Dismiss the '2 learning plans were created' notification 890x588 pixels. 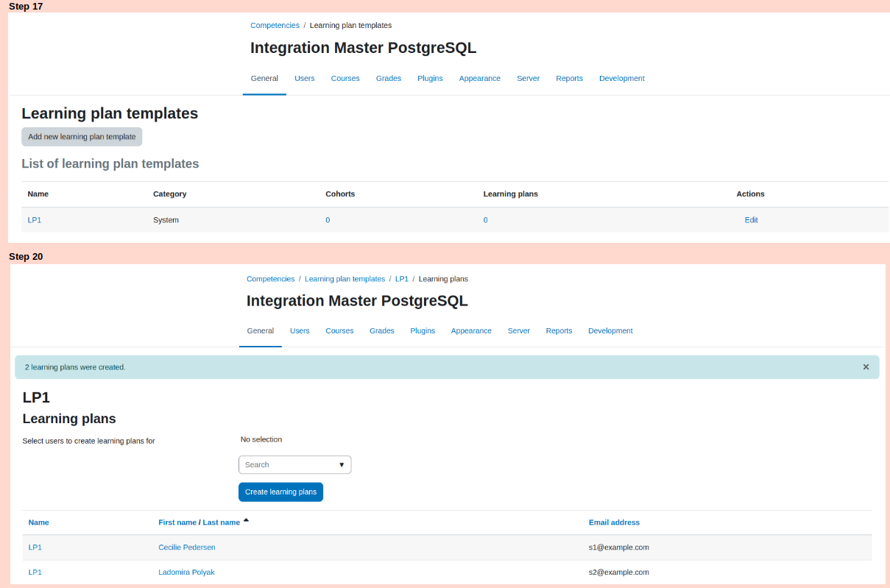866,366
